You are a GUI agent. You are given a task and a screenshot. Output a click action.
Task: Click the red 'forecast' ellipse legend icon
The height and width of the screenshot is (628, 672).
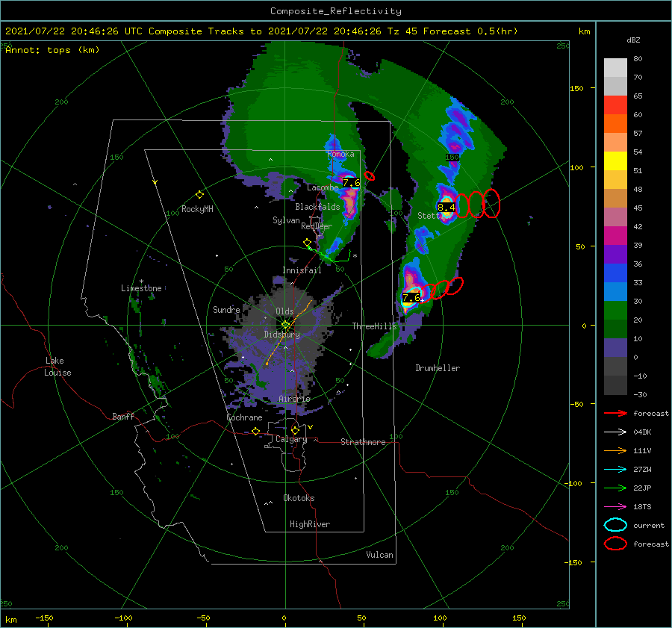615,544
